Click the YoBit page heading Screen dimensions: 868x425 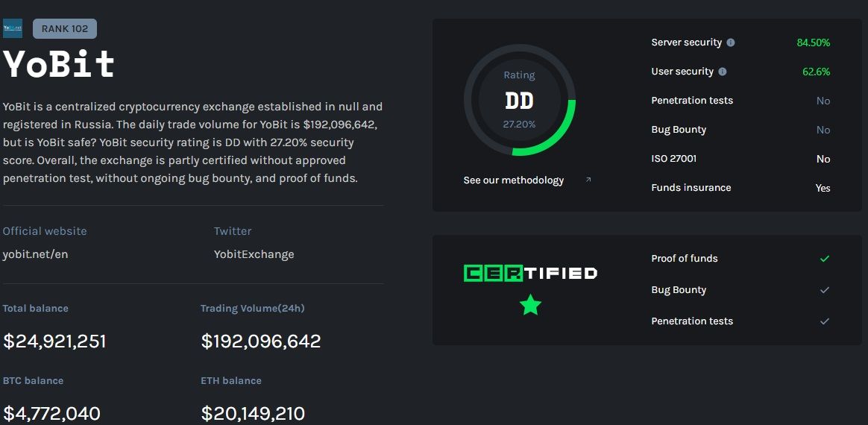(60, 65)
